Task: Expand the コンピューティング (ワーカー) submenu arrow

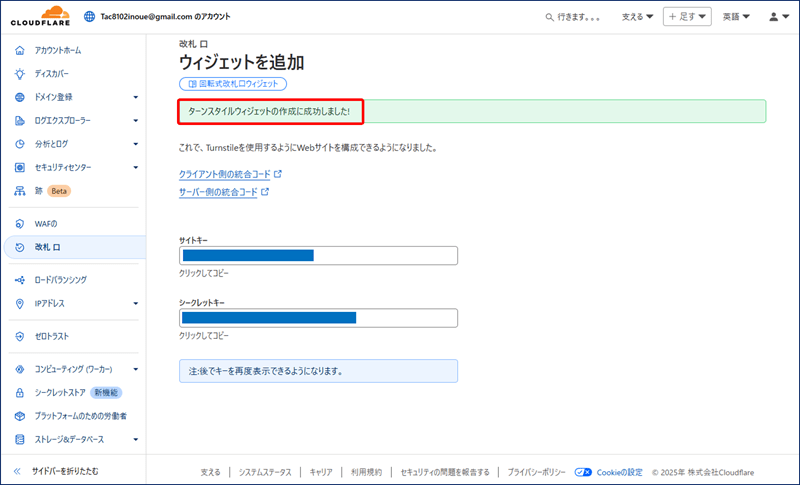Action: (x=136, y=369)
